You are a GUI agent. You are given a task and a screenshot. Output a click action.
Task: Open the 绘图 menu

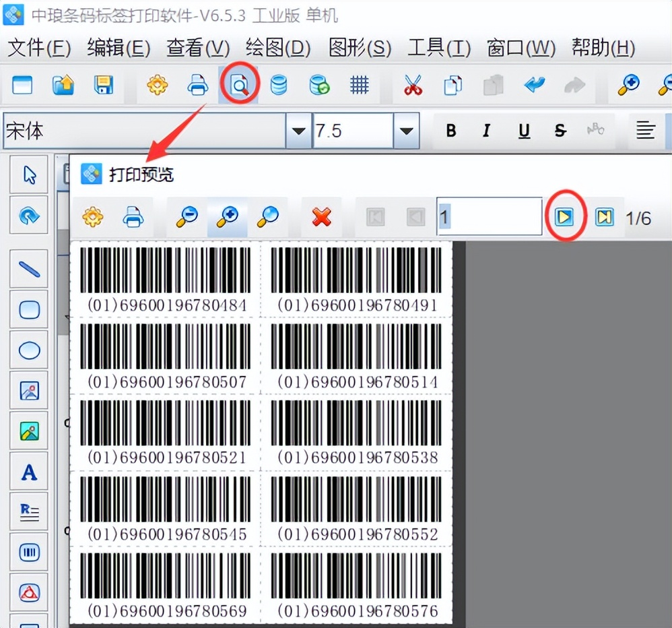click(276, 48)
